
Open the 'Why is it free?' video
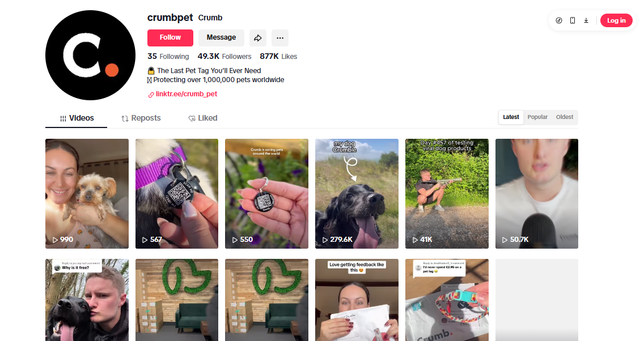pos(87,300)
